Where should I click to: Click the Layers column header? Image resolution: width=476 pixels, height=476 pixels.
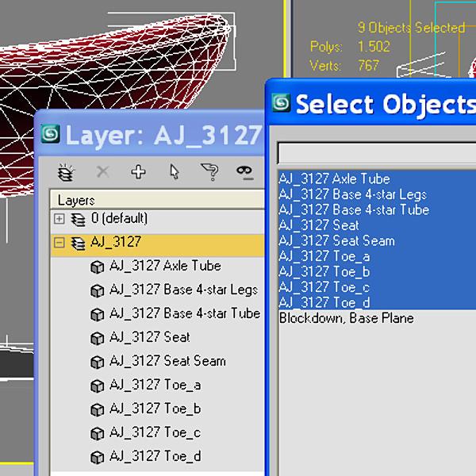157,199
